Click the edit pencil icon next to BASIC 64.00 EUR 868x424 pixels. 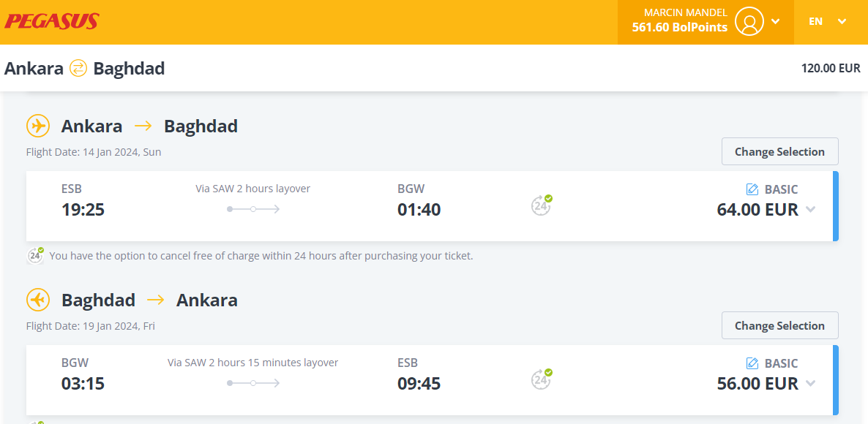(x=752, y=189)
